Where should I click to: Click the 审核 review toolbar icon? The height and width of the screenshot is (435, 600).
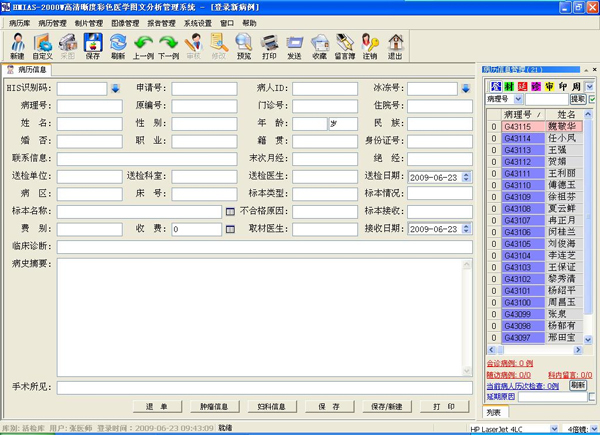pos(194,46)
